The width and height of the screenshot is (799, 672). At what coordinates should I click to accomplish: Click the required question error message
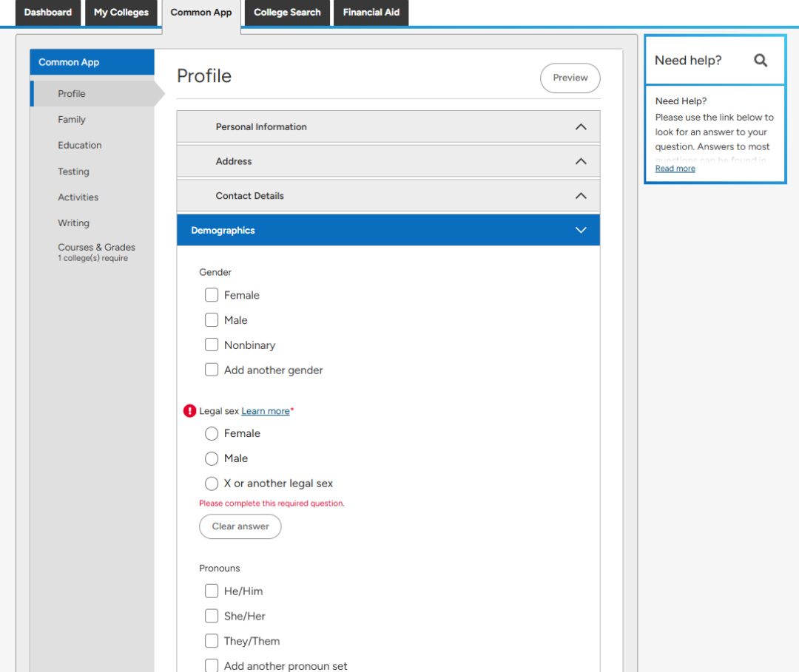(272, 503)
